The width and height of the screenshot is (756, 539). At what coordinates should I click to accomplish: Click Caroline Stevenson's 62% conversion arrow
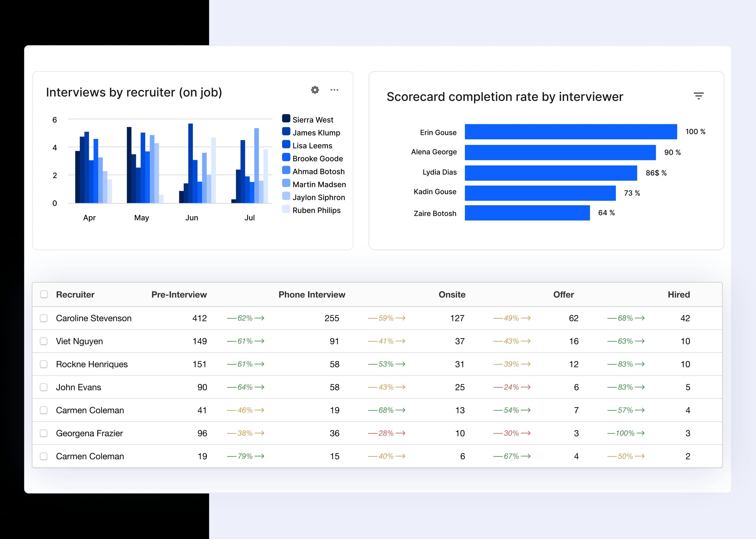pyautogui.click(x=245, y=318)
